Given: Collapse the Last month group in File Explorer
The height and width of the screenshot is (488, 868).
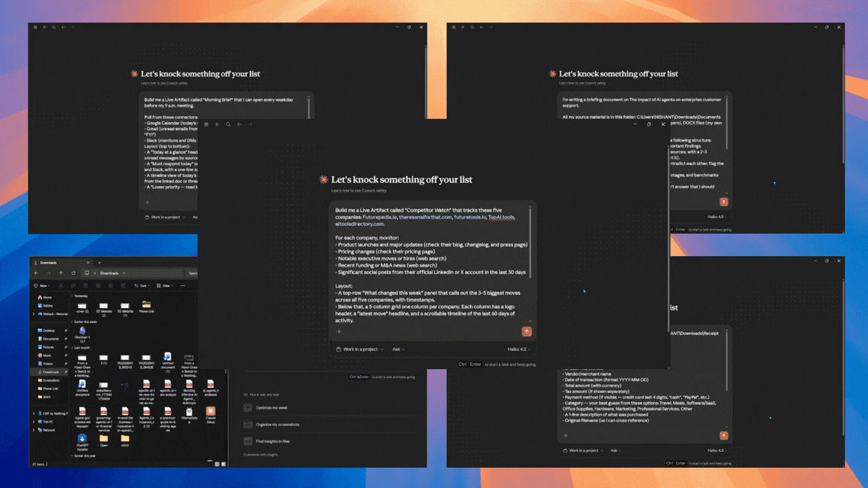Looking at the screenshot, I should pyautogui.click(x=72, y=348).
